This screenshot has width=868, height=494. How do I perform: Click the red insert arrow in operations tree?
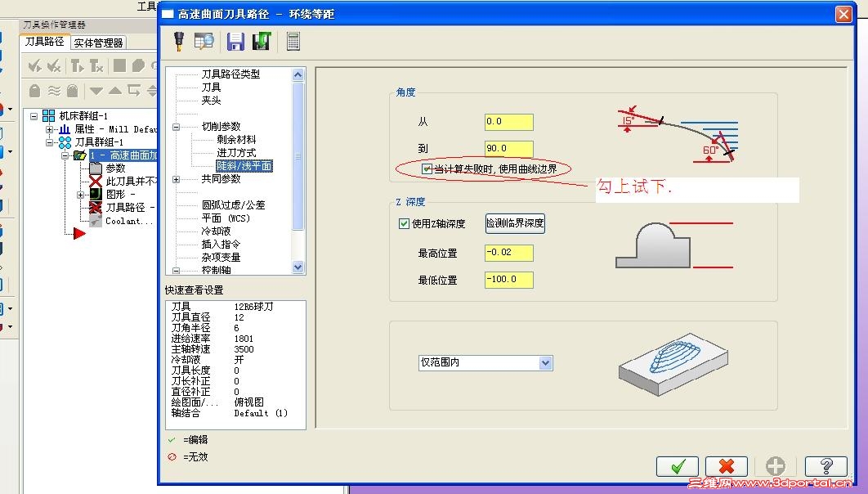pos(79,234)
